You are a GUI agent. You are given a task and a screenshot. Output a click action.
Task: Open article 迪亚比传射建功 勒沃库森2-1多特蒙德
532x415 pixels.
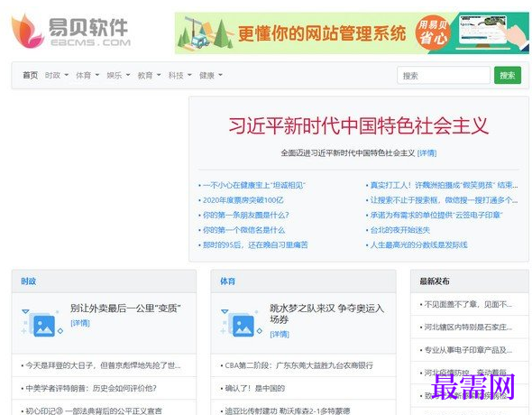(x=287, y=410)
